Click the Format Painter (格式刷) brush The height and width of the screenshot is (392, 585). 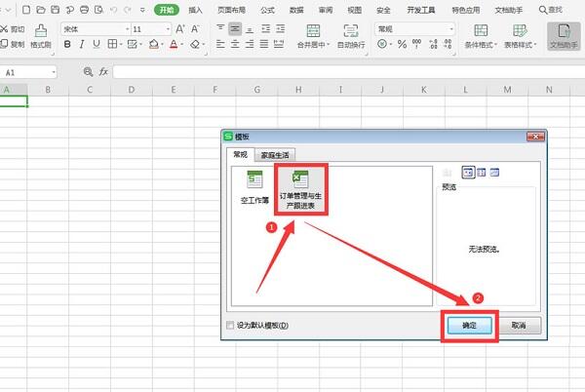pos(41,36)
